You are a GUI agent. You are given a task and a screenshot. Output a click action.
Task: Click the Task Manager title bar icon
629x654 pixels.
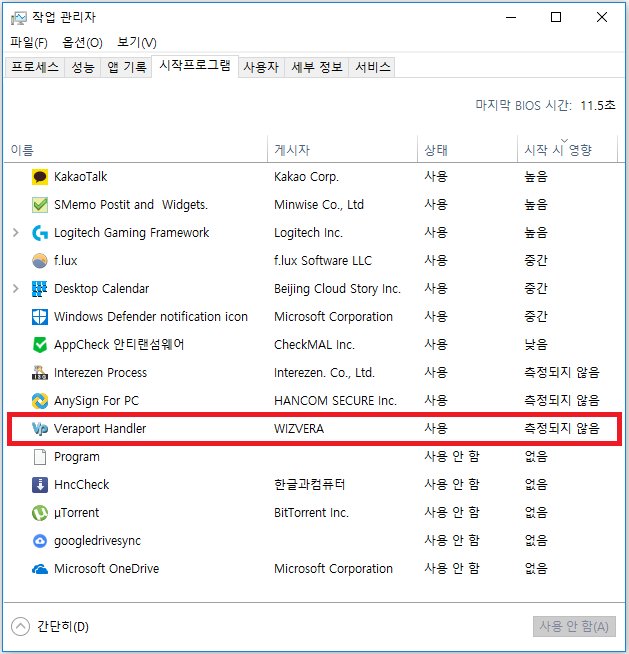[18, 18]
